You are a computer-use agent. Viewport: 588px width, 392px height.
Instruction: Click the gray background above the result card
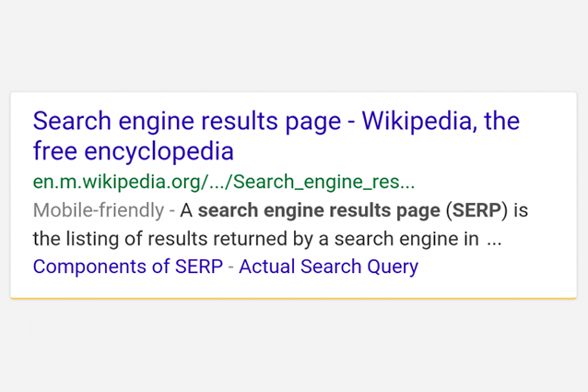[x=294, y=46]
